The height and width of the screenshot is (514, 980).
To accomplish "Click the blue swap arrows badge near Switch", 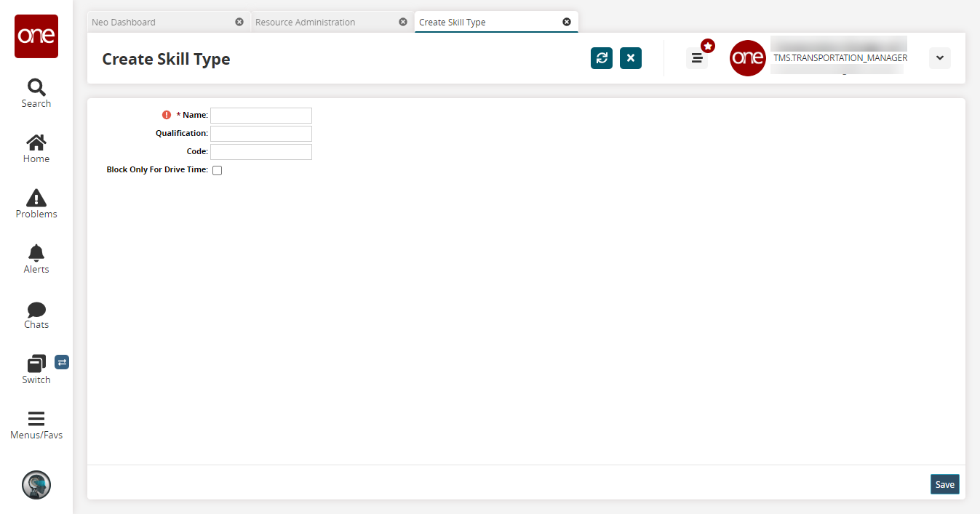I will click(62, 361).
